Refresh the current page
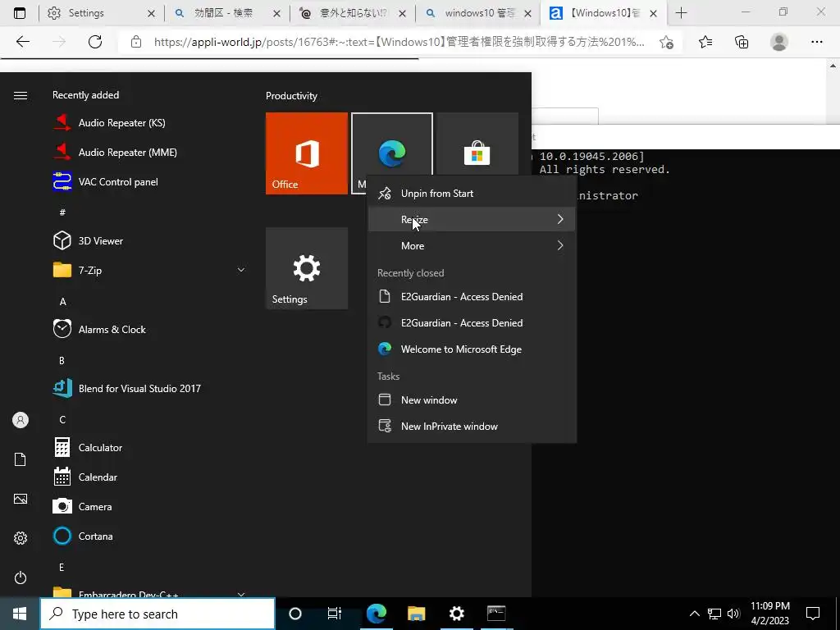The height and width of the screenshot is (630, 840). [95, 42]
